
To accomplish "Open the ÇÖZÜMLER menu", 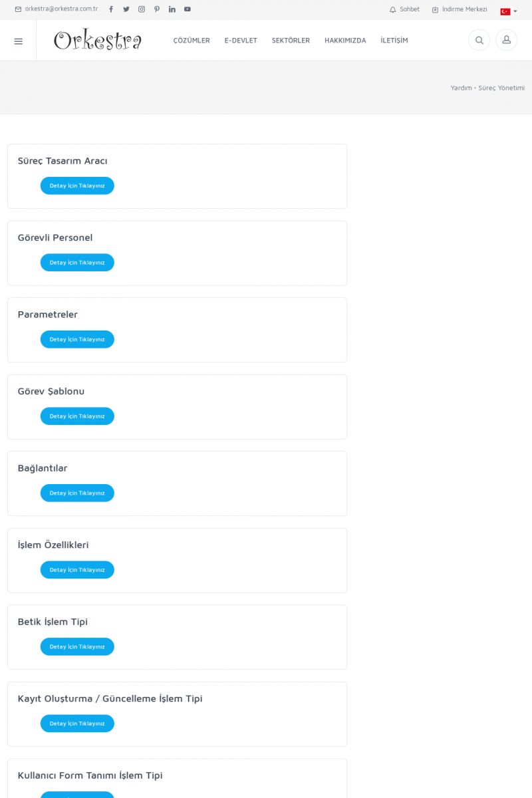I will click(192, 41).
